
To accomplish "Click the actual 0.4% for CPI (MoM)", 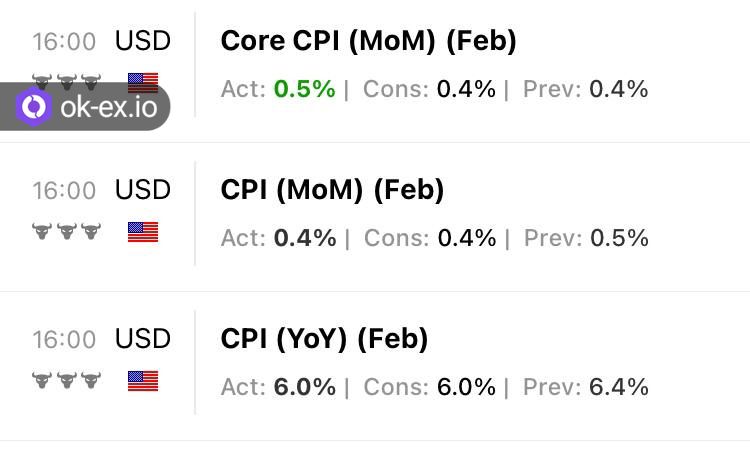I will click(305, 238).
